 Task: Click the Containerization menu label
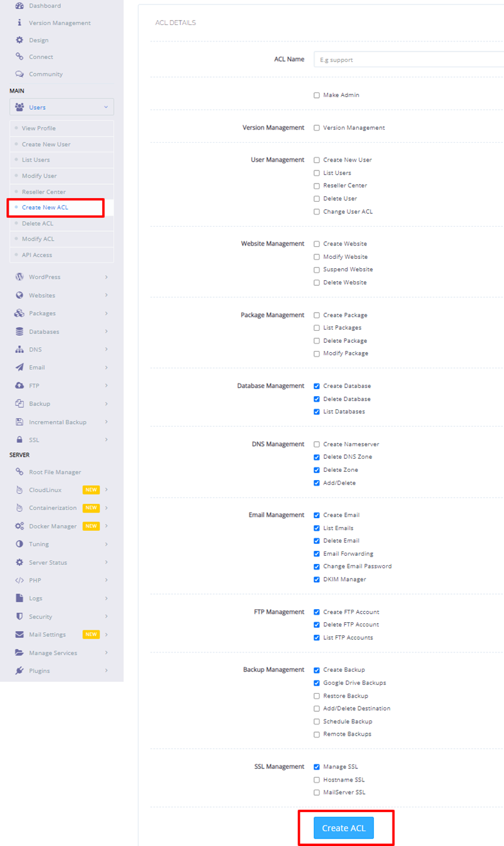coord(53,508)
